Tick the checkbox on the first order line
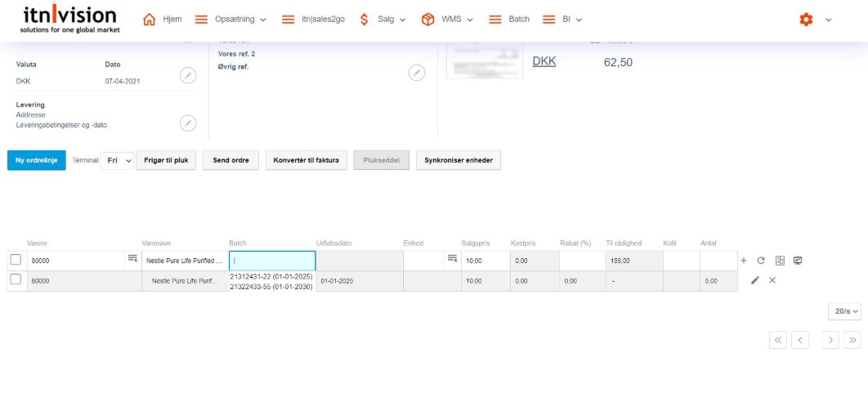Screen dimensions: 868x393 [x=16, y=260]
